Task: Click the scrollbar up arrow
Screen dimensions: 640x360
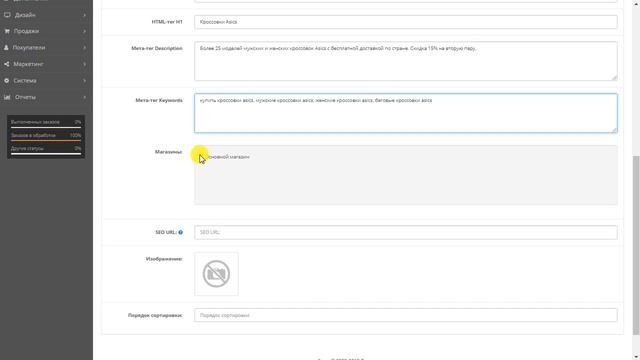Action: tap(636, 3)
